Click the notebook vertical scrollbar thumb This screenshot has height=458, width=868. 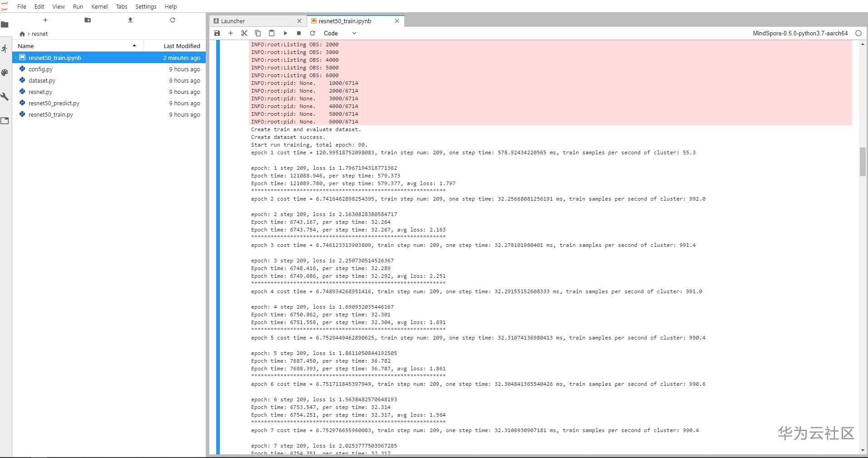point(863,162)
